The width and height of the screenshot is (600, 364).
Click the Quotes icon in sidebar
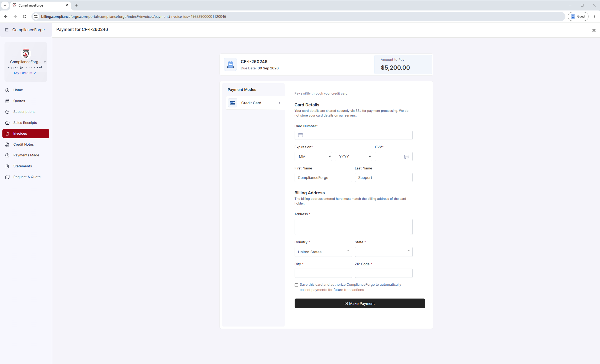pos(7,101)
